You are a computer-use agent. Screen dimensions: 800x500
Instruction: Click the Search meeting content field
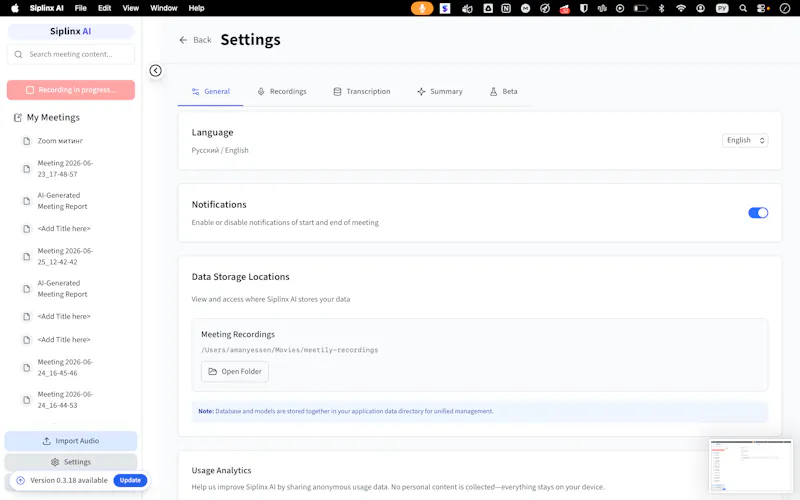[71, 54]
